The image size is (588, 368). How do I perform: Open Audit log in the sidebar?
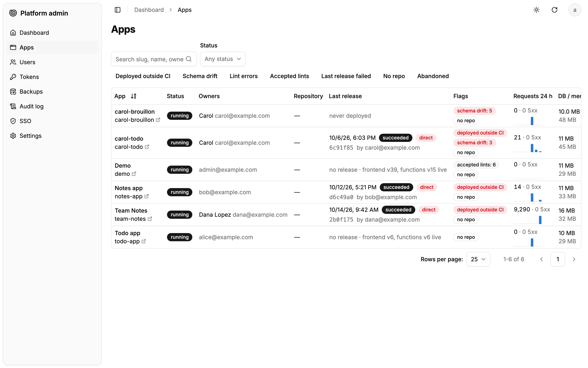point(52,106)
